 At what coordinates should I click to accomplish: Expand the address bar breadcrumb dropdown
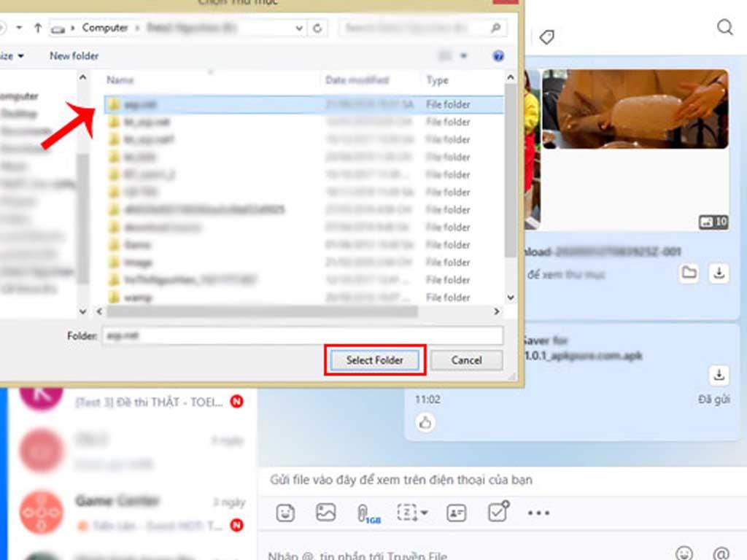299,28
